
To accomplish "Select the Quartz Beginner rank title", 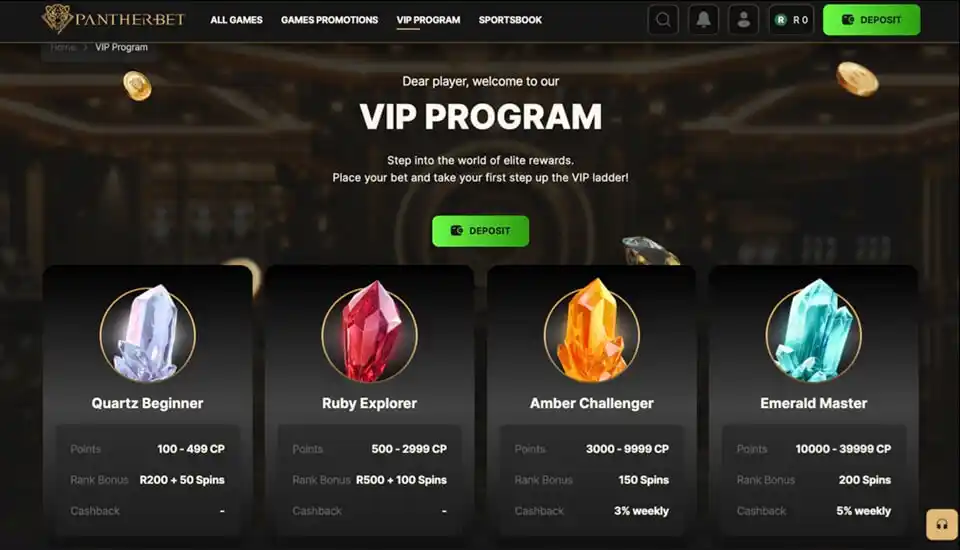I will pos(148,403).
